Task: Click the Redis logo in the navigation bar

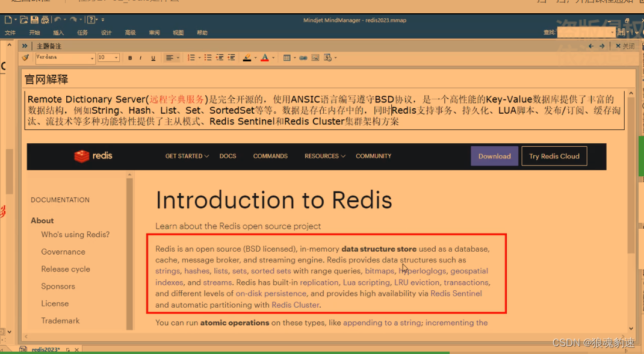Action: click(93, 156)
